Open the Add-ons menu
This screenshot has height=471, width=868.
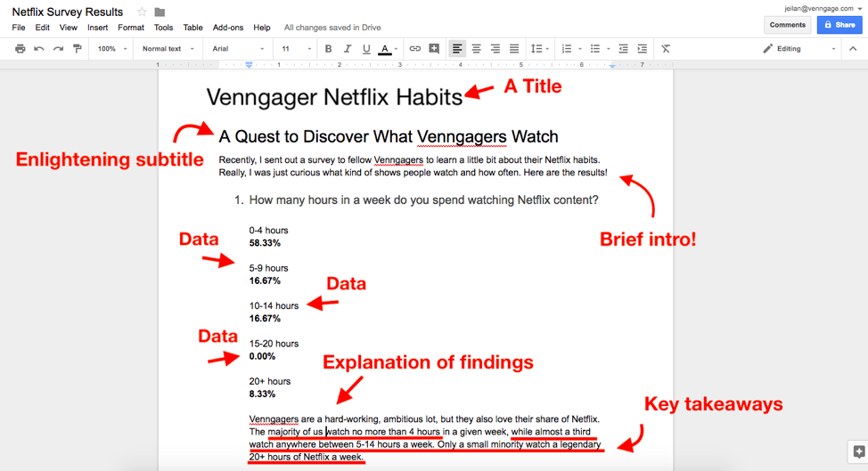point(228,27)
